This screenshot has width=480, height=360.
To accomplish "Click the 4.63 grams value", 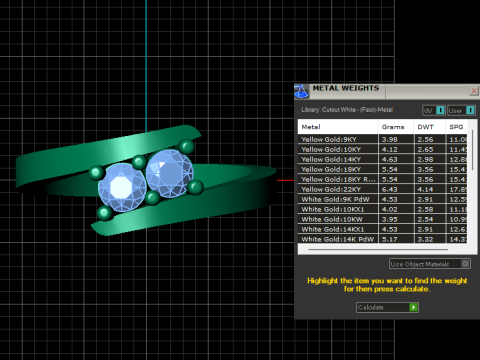I will (390, 160).
